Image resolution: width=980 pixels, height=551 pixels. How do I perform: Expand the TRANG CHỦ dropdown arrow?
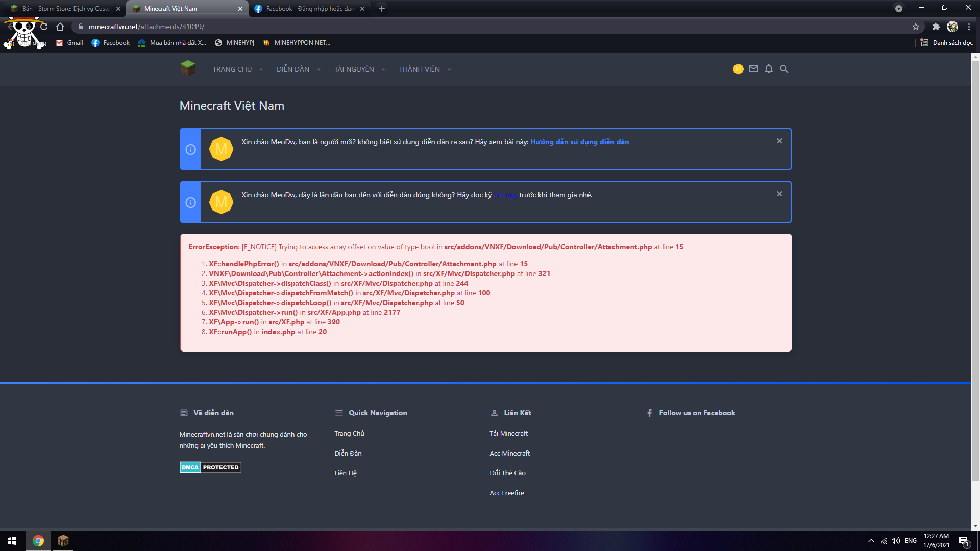click(261, 70)
